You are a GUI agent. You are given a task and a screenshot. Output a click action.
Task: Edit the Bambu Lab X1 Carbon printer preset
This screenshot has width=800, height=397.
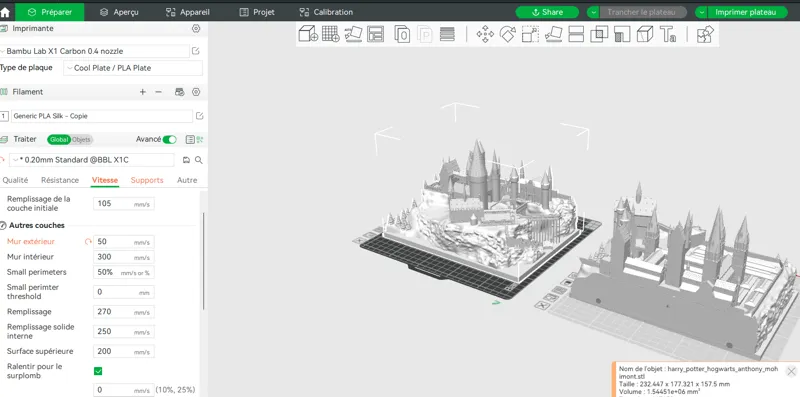point(195,51)
